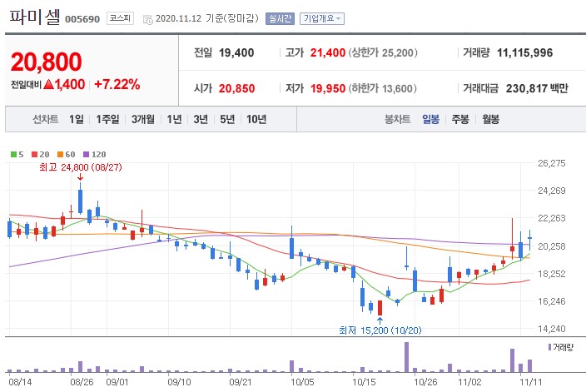
Task: Click the 11/11 date axis label
Action: (531, 382)
